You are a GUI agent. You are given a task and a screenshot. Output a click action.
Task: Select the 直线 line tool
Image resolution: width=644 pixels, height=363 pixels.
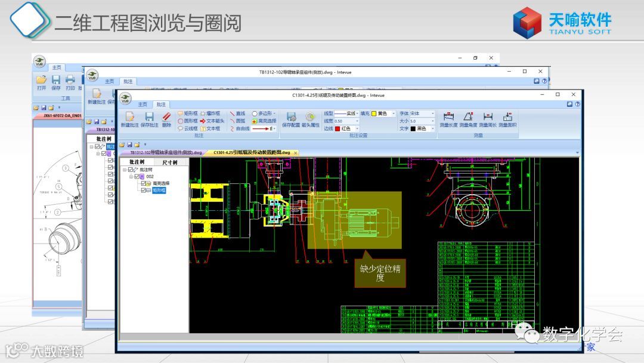click(x=238, y=113)
